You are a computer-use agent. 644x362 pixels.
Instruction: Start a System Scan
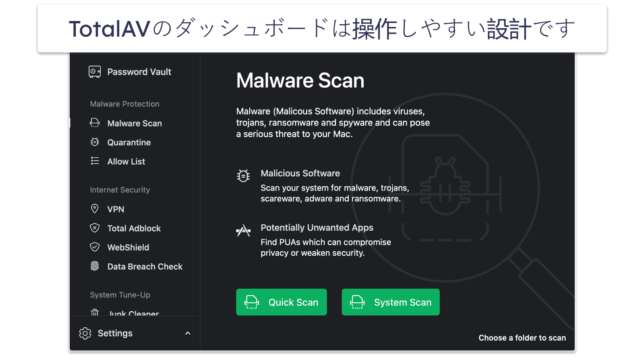point(390,302)
